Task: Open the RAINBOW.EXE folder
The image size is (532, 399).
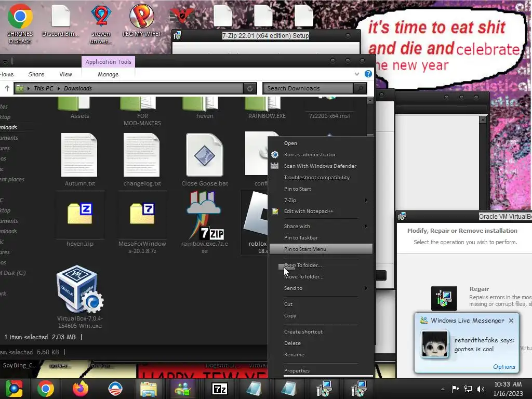Action: click(267, 108)
